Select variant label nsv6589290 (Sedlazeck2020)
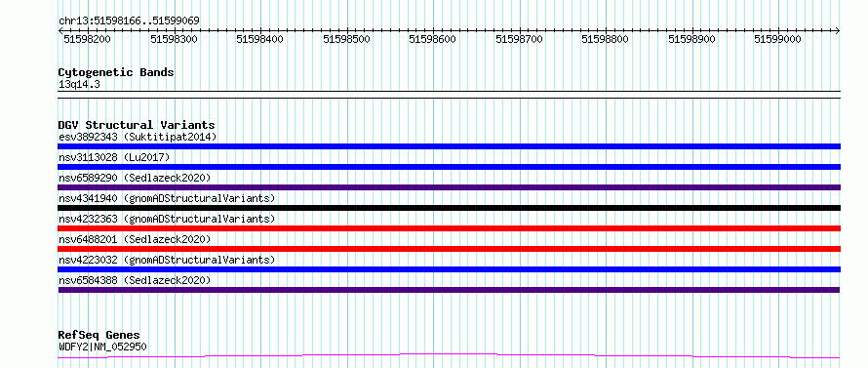The height and width of the screenshot is (368, 868). pos(135,178)
